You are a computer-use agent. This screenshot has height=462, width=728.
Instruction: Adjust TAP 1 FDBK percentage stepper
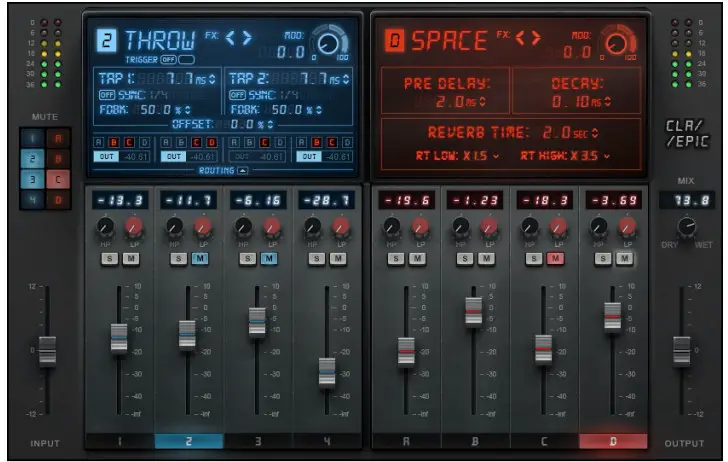(188, 110)
